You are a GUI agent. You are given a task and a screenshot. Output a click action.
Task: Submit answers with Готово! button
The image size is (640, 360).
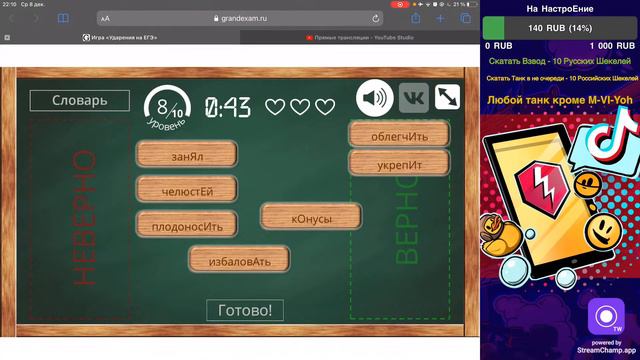click(245, 310)
